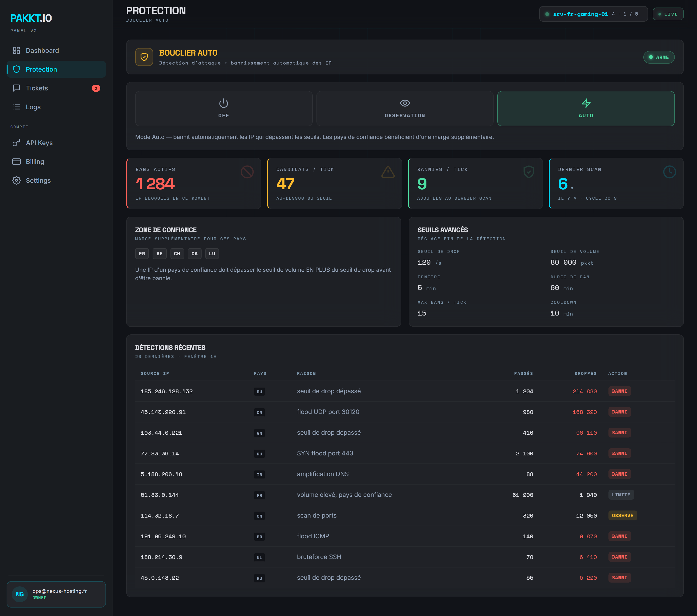Click the BE trusted country tag
The image size is (697, 616).
tap(160, 253)
